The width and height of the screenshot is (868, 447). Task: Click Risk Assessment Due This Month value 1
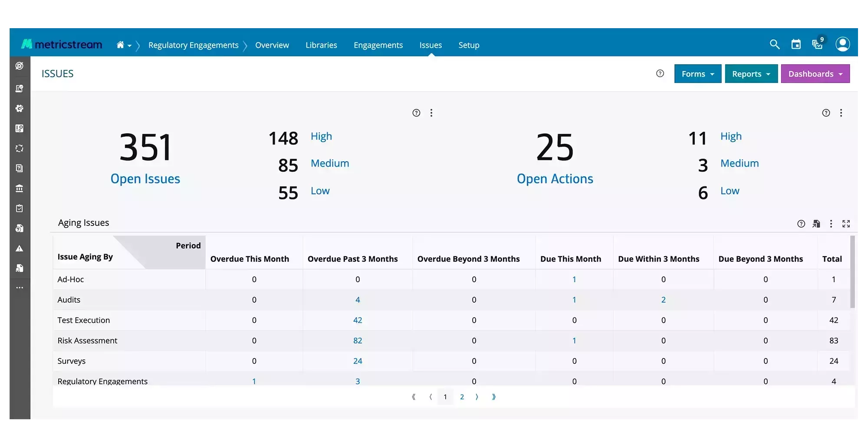[574, 341]
